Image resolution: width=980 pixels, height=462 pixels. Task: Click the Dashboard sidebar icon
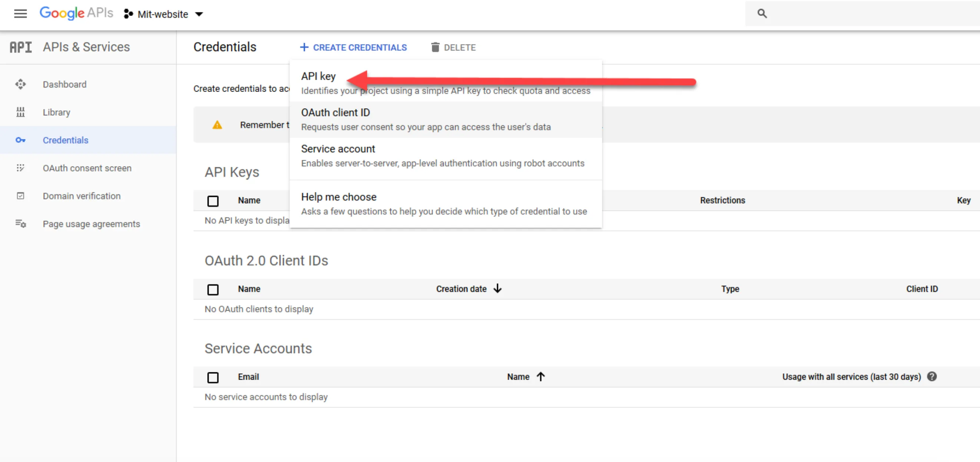click(x=20, y=84)
